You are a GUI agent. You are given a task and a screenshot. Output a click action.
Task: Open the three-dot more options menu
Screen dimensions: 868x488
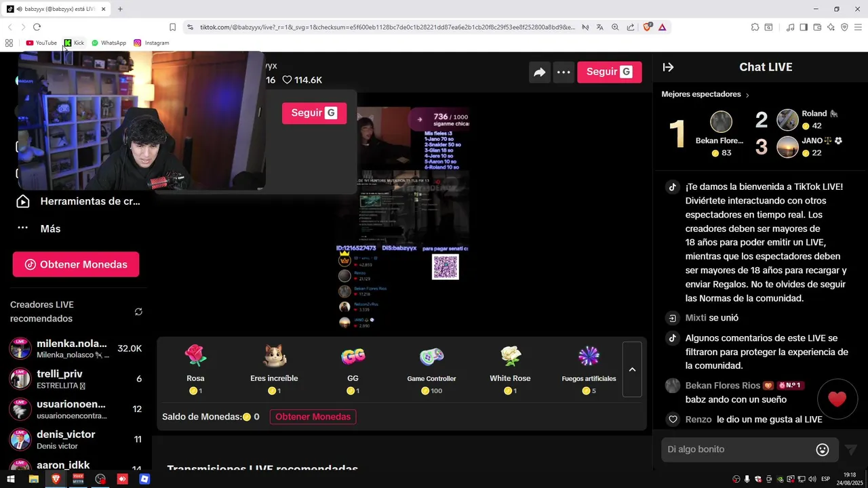click(564, 72)
